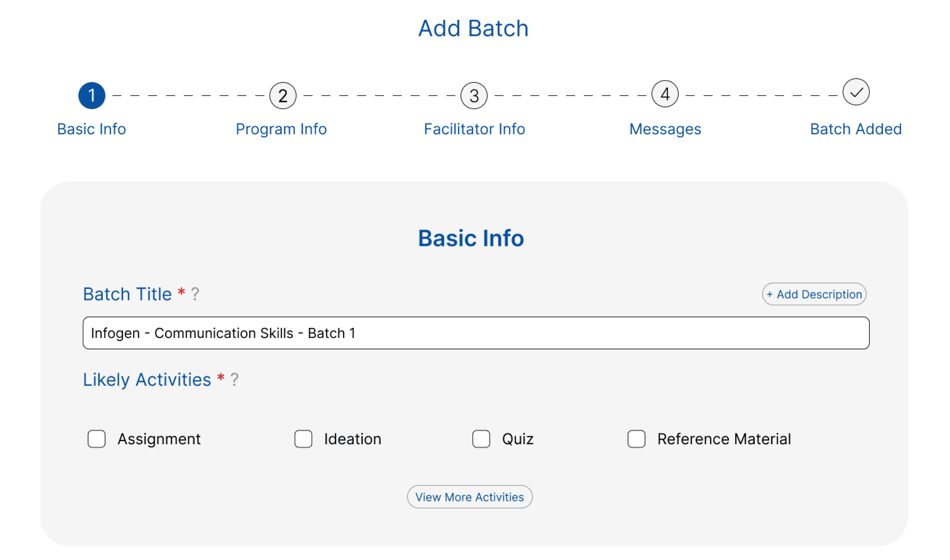Viewport: 950px width, 560px height.
Task: Go to Program Info step label
Action: coord(281,129)
